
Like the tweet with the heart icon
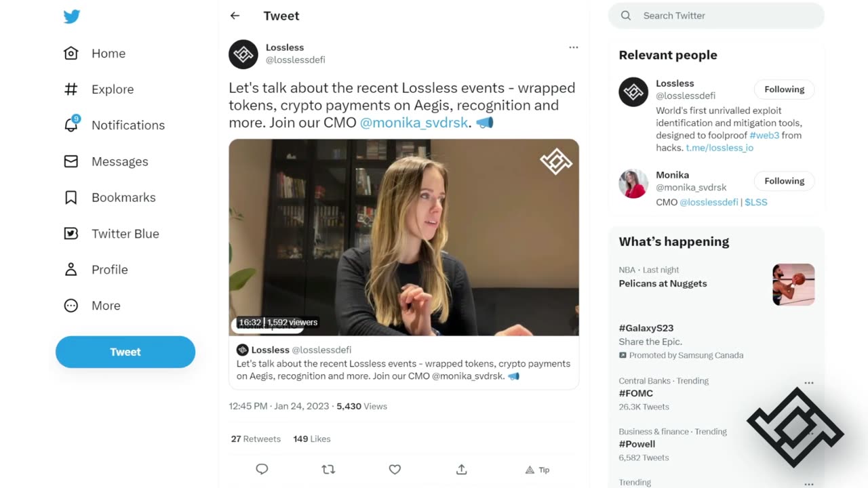pos(395,469)
